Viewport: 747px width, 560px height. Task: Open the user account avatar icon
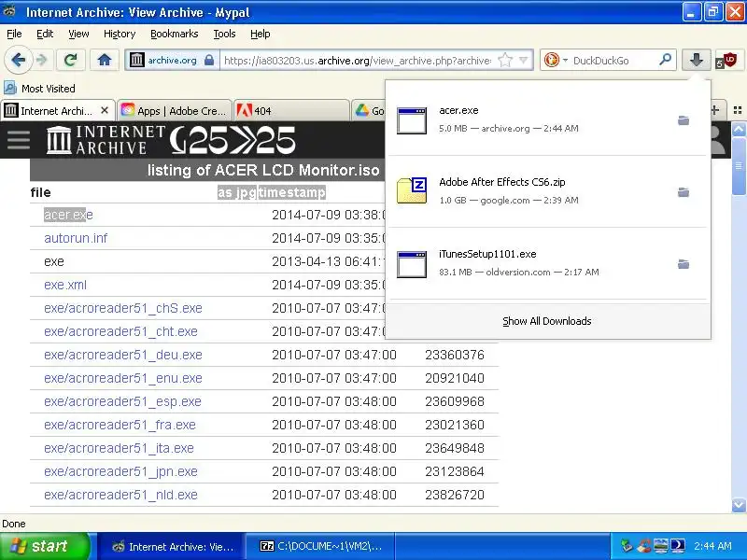[x=717, y=139]
